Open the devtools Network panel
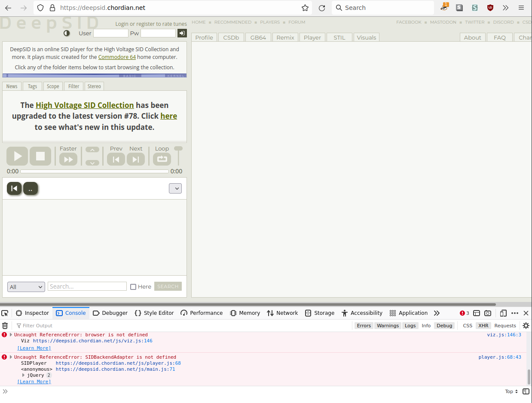The width and height of the screenshot is (532, 403). [282, 313]
